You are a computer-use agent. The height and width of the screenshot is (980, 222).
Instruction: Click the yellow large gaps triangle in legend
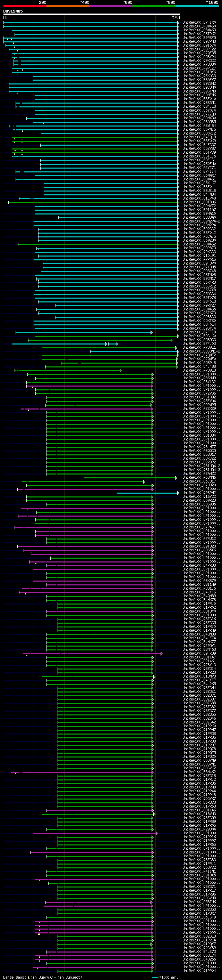point(28,977)
